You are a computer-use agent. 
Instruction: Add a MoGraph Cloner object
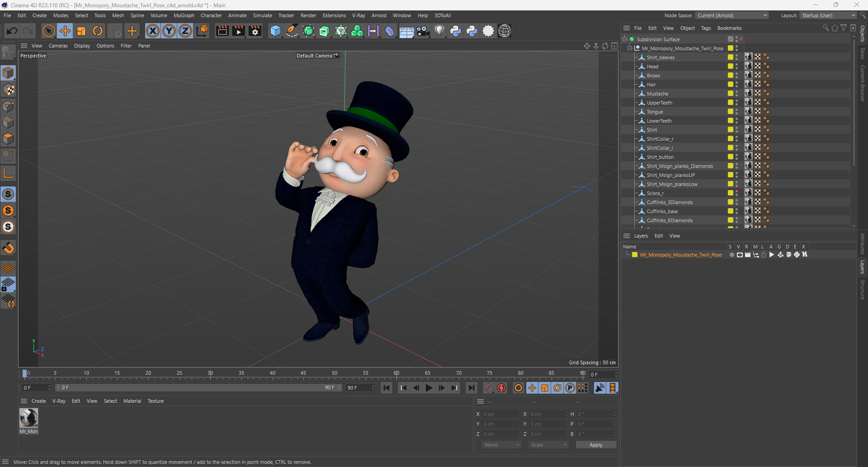pyautogui.click(x=357, y=31)
